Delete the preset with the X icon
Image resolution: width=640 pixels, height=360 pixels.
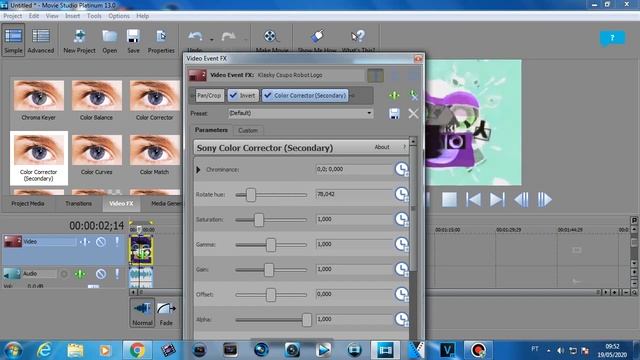[x=413, y=113]
